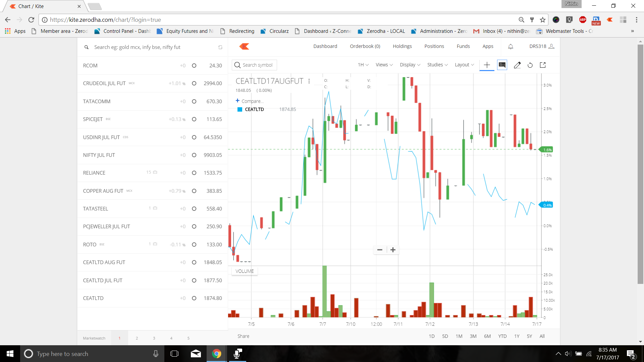Click the blue CEATLTD comparison color swatch
644x362 pixels.
coord(240,109)
